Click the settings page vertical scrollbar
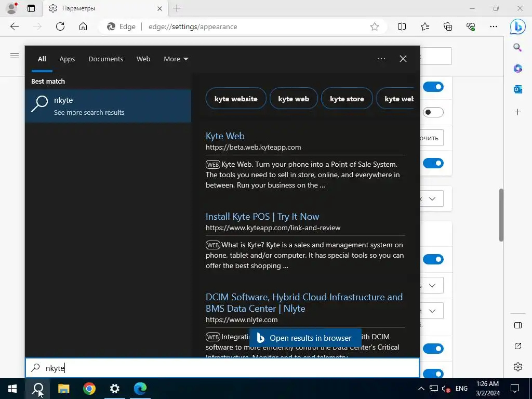The width and height of the screenshot is (532, 399). click(x=501, y=215)
